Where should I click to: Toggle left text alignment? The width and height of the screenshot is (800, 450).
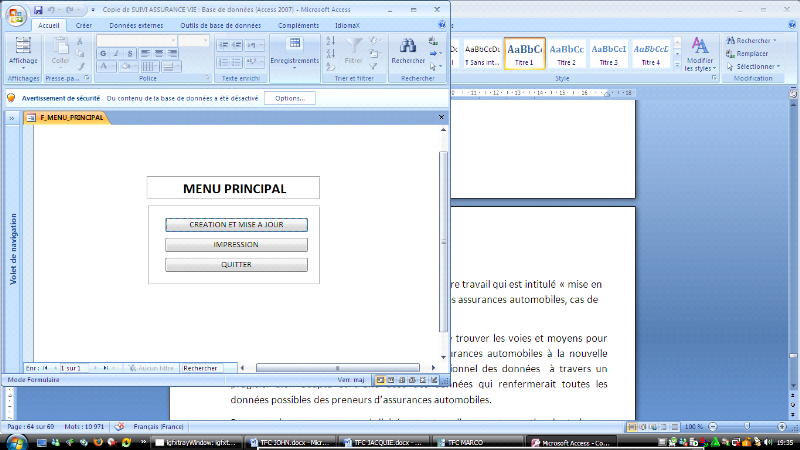click(145, 54)
